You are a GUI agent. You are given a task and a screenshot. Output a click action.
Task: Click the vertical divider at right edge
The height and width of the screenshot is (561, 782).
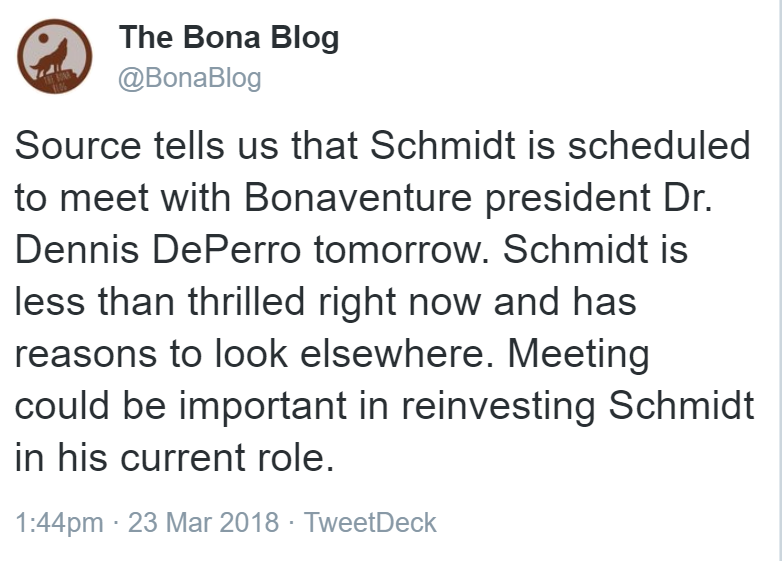780,280
